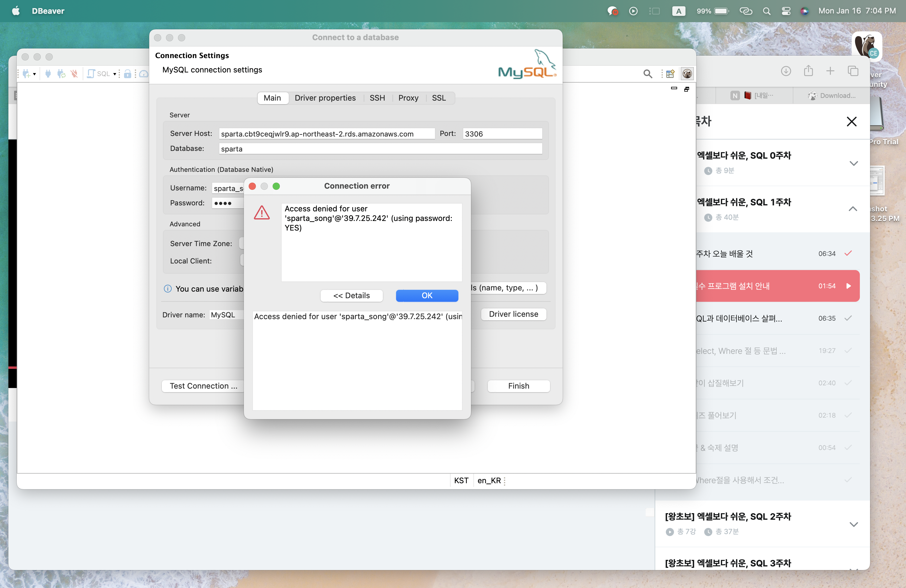The width and height of the screenshot is (906, 588).
Task: Click the play circle icon in menu bar
Action: click(x=633, y=11)
